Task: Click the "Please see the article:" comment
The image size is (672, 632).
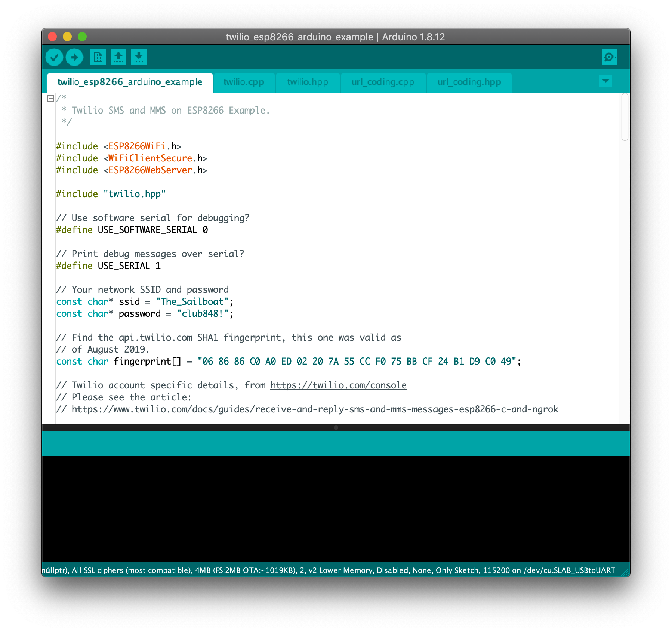Action: pyautogui.click(x=124, y=397)
